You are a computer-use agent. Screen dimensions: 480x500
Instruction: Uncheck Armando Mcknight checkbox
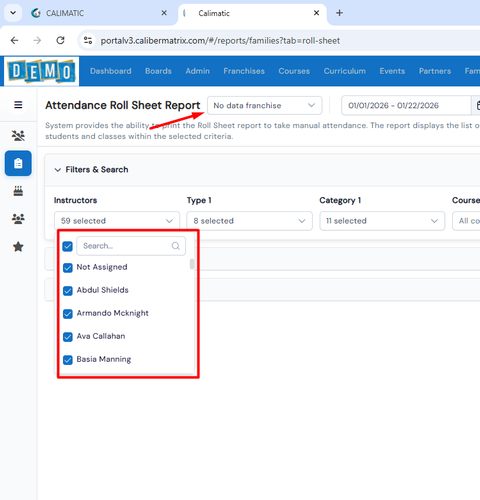click(68, 314)
